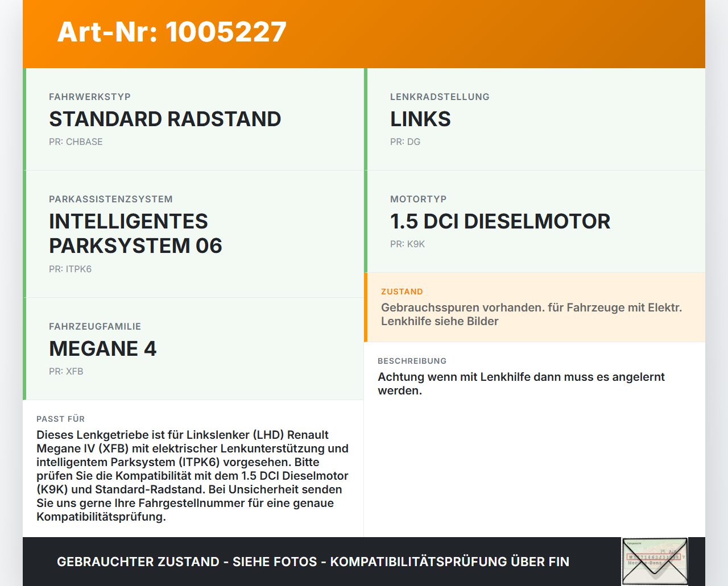This screenshot has width=728, height=586.
Task: Click the paragraph starting 'Dieses Lenkgetriebe ist'
Action: coord(192,476)
